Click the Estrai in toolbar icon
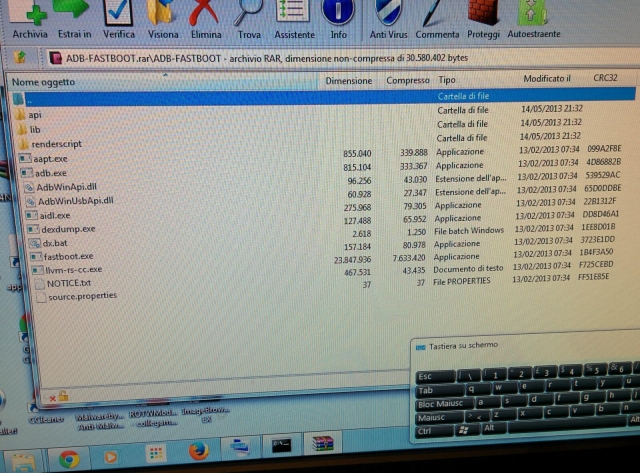Screen dimensions: 640x473 coord(74,18)
